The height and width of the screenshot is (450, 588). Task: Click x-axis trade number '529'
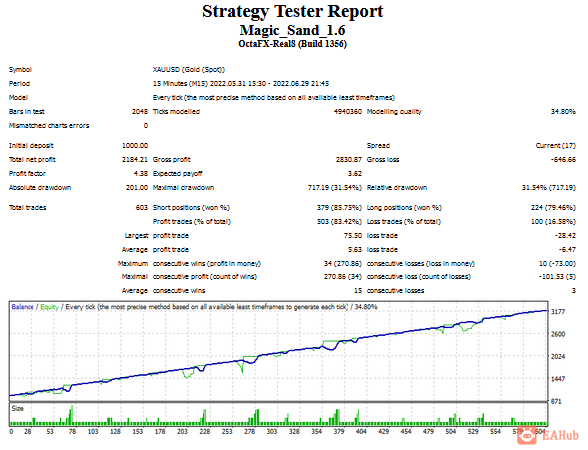(x=473, y=432)
